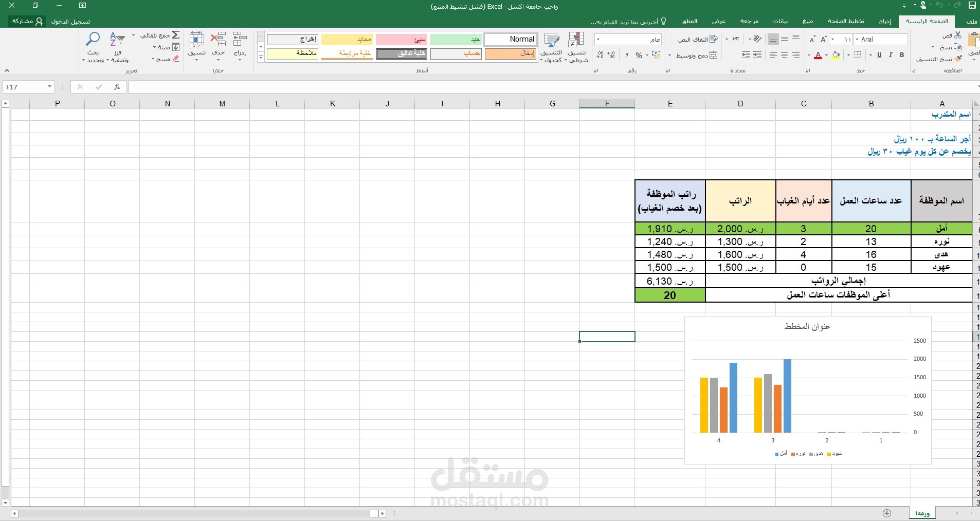Click the text direction icon

pos(736,39)
